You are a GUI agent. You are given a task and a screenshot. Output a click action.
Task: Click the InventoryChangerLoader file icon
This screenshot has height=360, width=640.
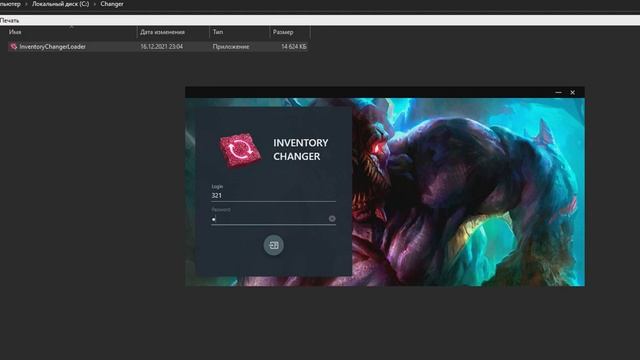click(x=13, y=47)
